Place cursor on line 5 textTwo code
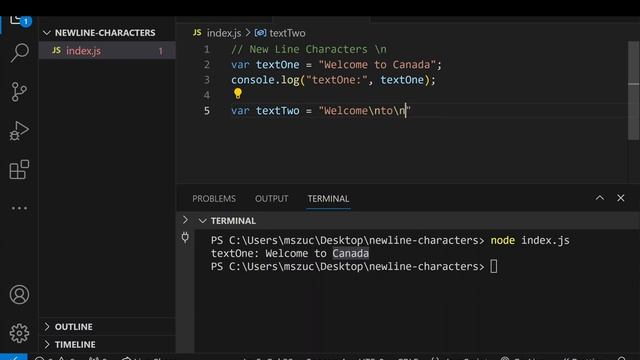 [x=321, y=111]
